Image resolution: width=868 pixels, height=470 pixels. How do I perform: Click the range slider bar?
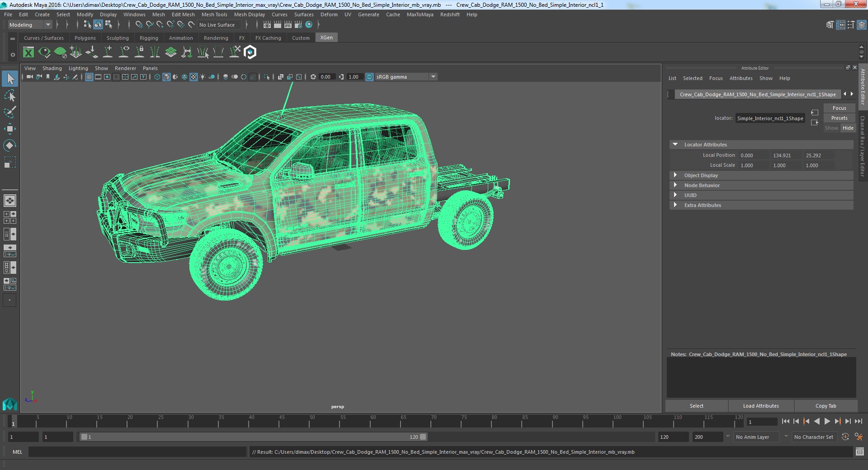253,437
